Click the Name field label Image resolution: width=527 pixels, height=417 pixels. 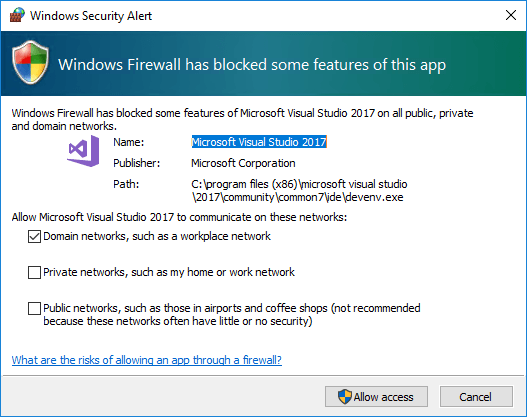[129, 142]
